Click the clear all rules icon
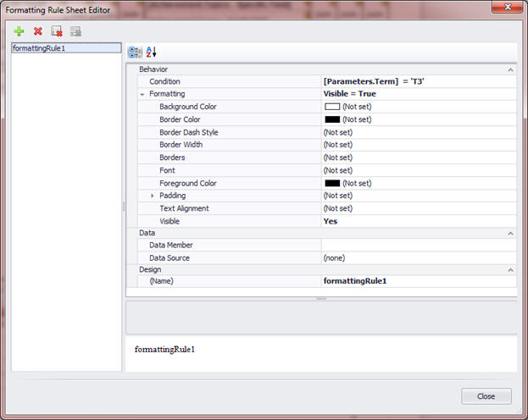This screenshot has height=420, width=528. tap(57, 31)
